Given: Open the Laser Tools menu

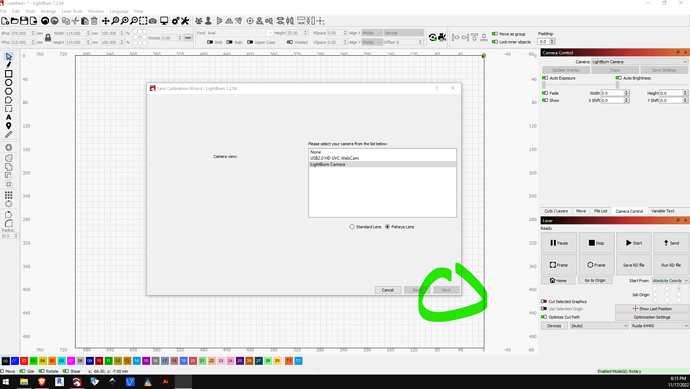Looking at the screenshot, I should coord(72,11).
